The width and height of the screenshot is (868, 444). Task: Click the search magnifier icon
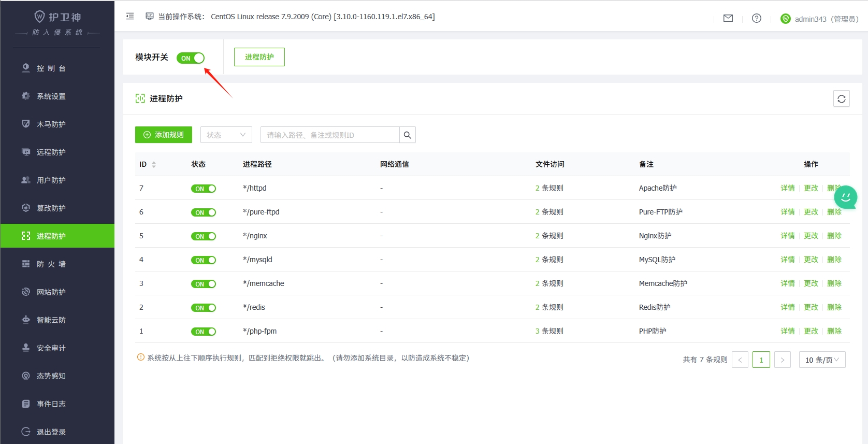408,135
